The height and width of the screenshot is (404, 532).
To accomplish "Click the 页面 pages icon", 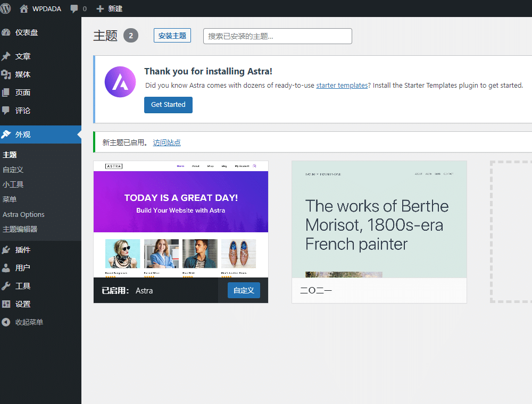I will (x=6, y=92).
